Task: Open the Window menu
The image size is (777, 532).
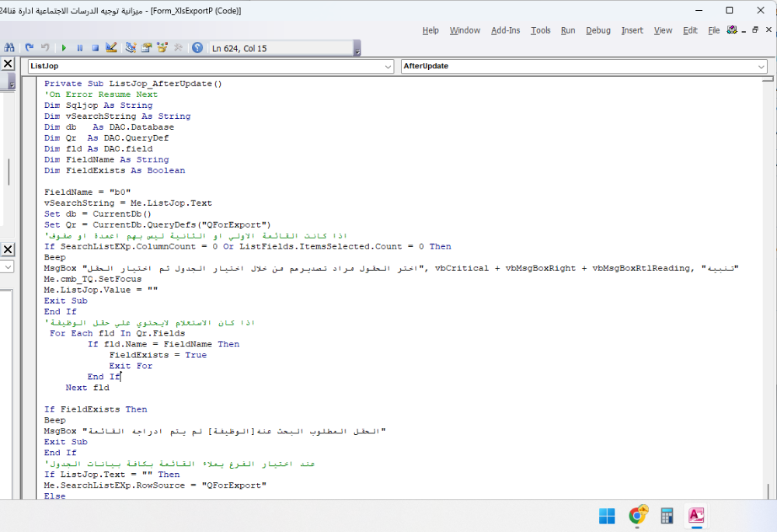Action: coord(465,30)
